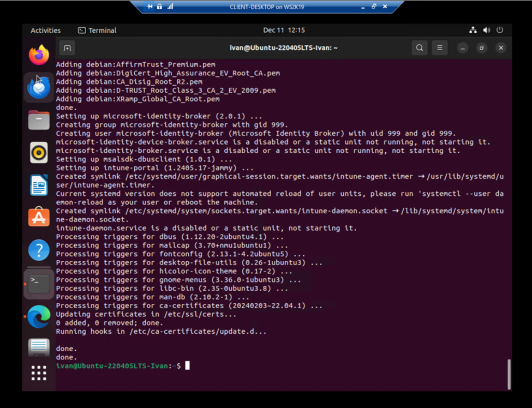The image size is (532, 408).
Task: Open Thunderbird Mail in the dock
Action: [39, 87]
